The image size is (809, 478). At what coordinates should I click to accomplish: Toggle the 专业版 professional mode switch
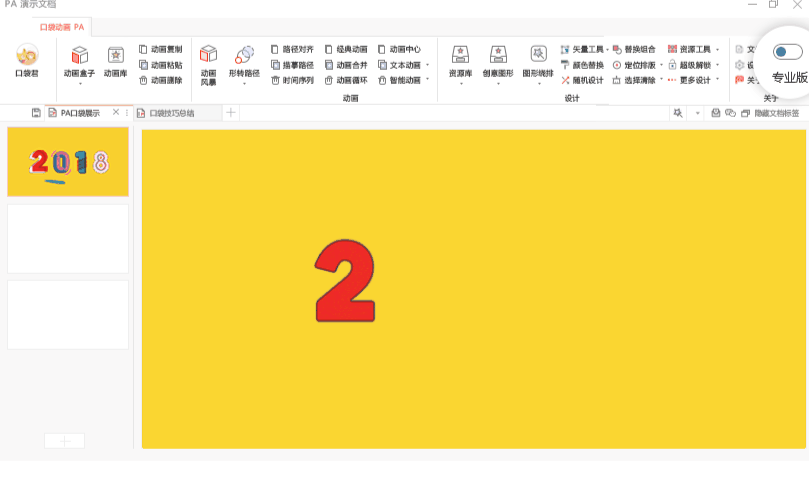[787, 52]
